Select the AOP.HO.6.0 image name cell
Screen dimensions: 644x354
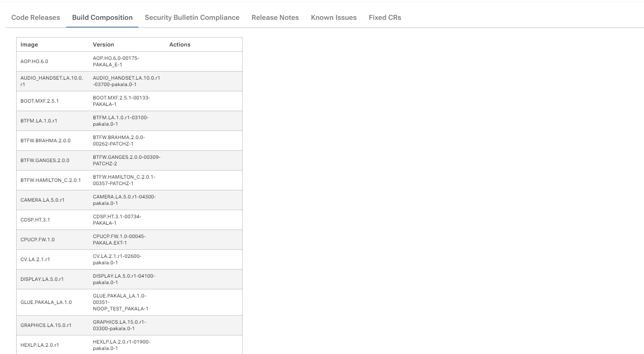click(34, 61)
